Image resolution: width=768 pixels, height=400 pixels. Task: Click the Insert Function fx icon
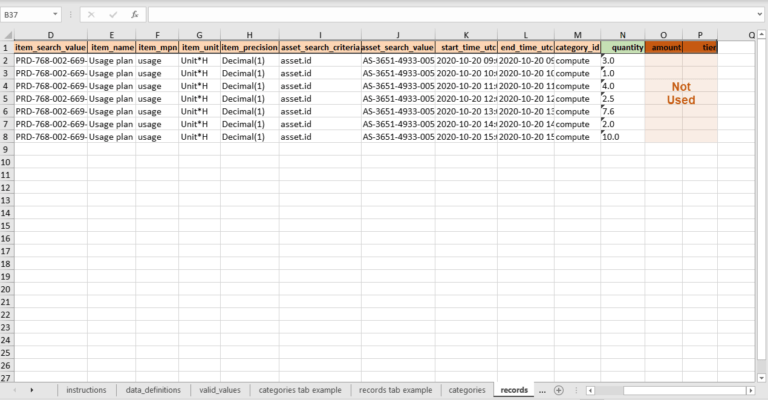coord(134,15)
